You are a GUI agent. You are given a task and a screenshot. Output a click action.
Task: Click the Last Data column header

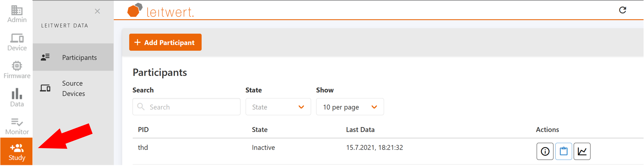pos(360,130)
